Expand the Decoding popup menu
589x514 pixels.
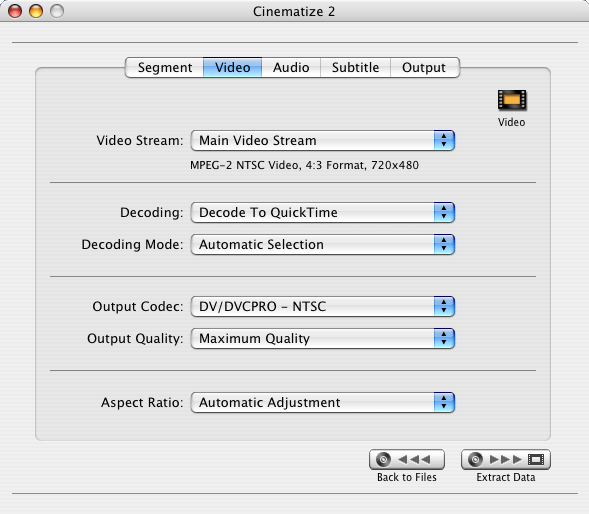pos(323,213)
